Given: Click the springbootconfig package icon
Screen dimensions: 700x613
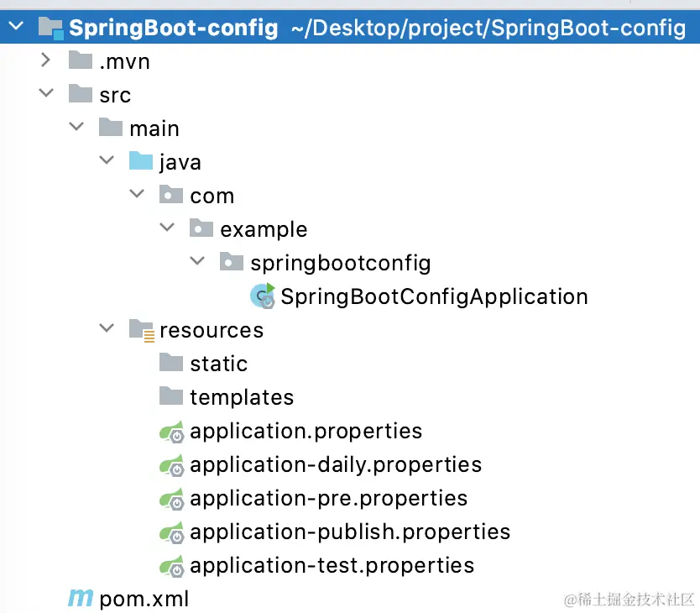Looking at the screenshot, I should click(232, 263).
